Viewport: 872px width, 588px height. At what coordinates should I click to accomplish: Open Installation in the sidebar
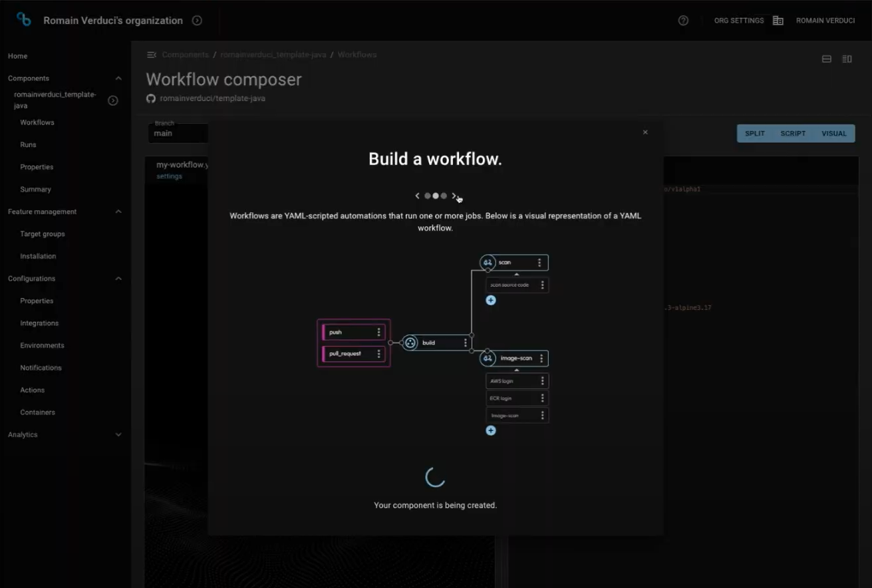coord(38,256)
